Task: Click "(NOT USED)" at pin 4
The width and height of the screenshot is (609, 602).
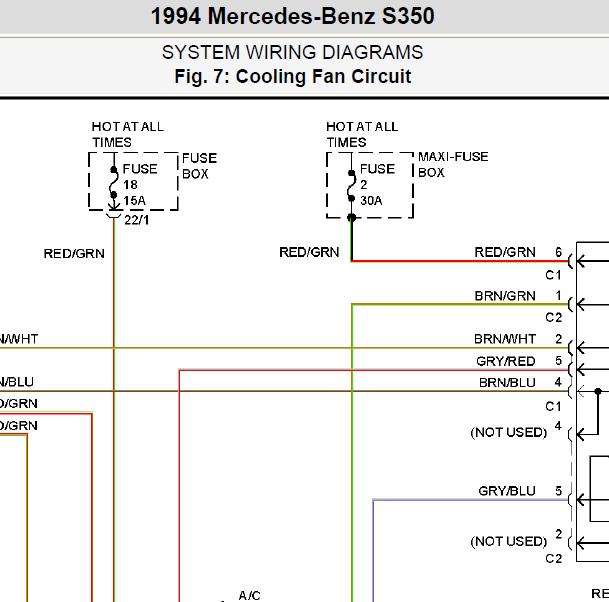Action: [x=508, y=432]
